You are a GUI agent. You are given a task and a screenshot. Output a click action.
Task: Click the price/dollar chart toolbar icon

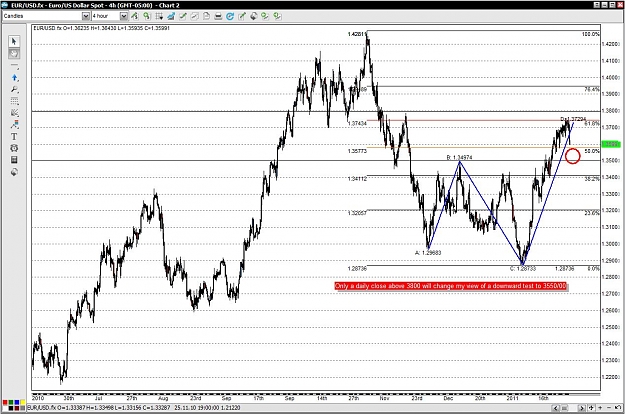pyautogui.click(x=135, y=16)
